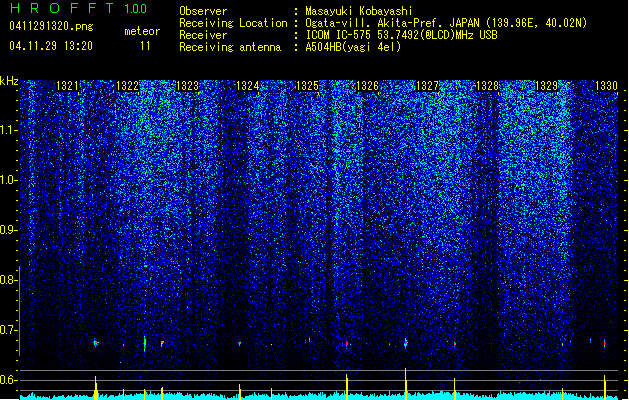Click the 1327 time marker

coord(428,86)
